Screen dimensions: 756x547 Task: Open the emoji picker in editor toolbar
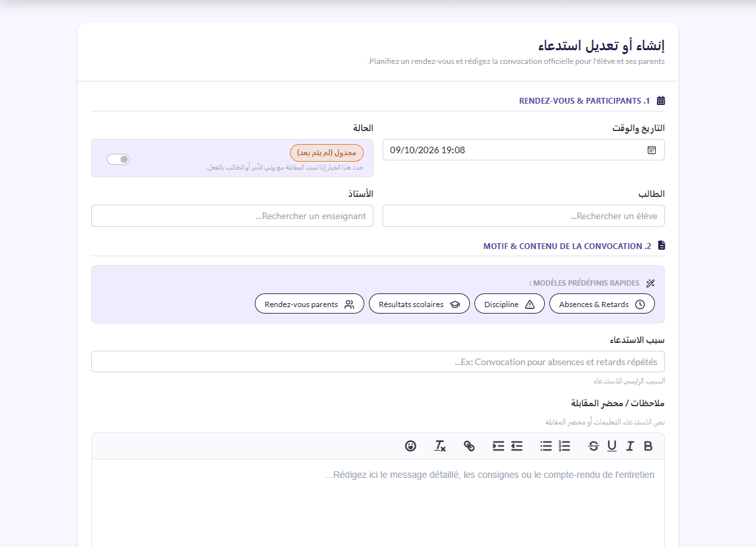coord(411,446)
